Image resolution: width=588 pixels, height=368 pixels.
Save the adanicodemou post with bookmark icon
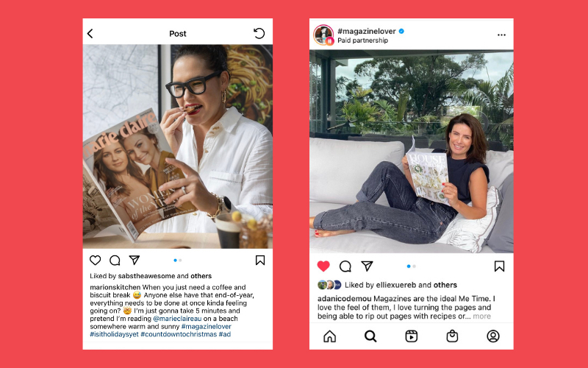pyautogui.click(x=499, y=266)
